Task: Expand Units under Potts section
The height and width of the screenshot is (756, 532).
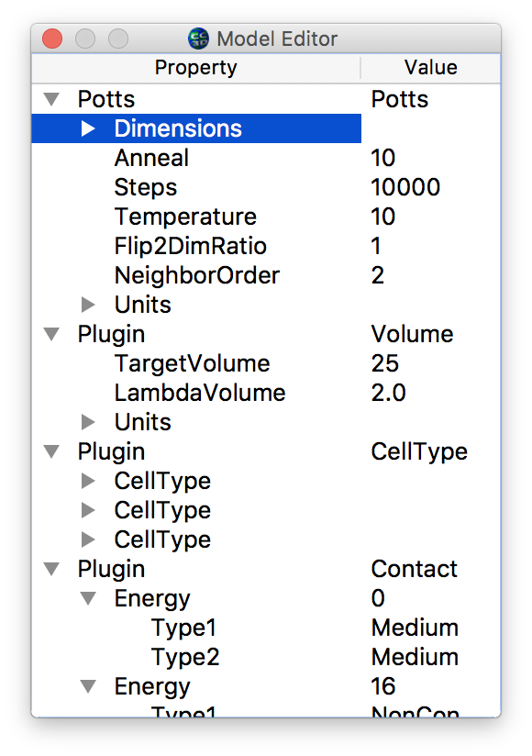Action: pos(88,305)
